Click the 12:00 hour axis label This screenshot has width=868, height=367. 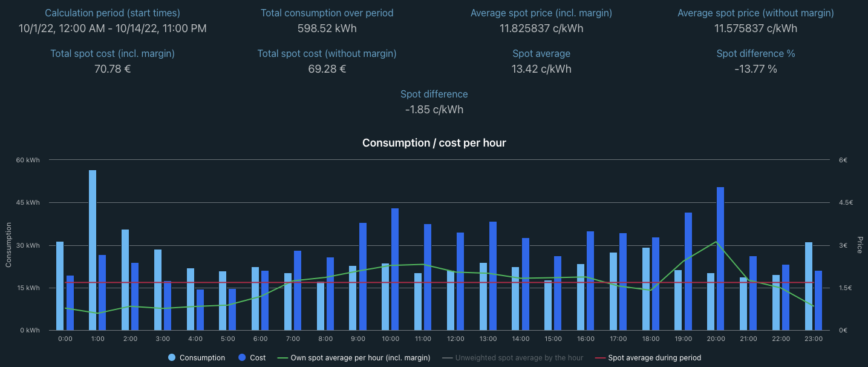click(455, 339)
